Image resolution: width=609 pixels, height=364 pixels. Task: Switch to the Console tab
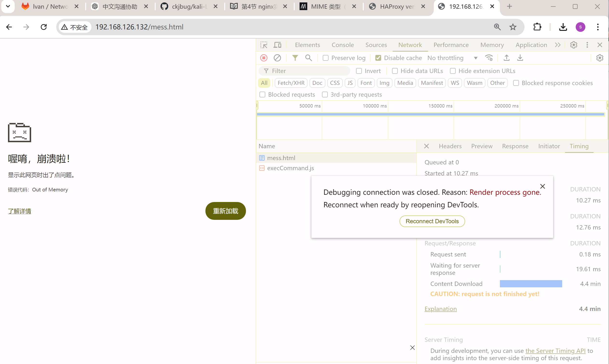(x=343, y=45)
